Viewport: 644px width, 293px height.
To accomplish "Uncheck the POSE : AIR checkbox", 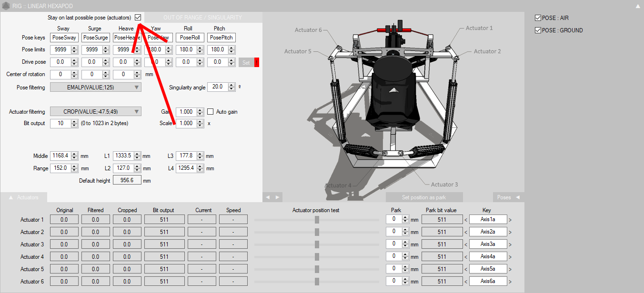I will click(538, 18).
